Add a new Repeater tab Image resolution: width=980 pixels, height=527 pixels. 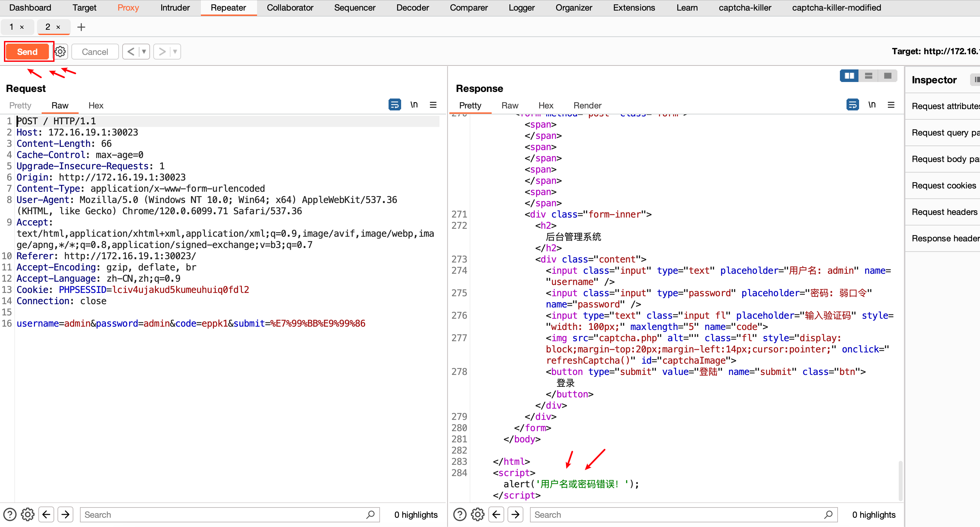tap(81, 27)
